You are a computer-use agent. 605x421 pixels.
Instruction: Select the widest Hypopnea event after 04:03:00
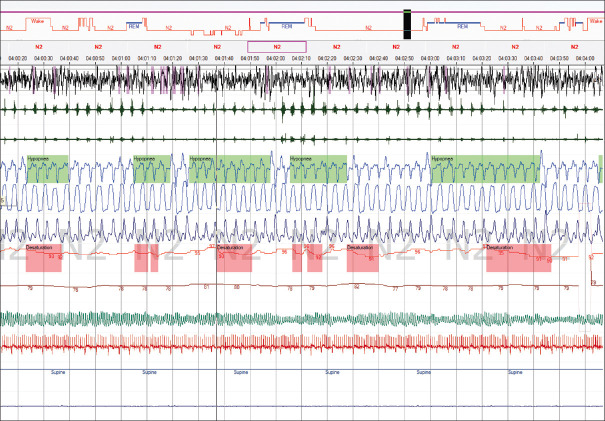485,169
